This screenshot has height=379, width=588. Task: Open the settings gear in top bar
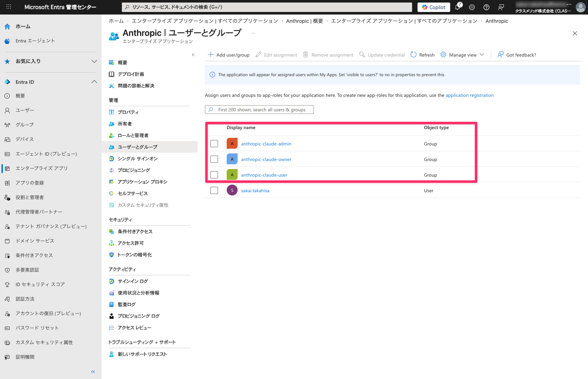click(472, 7)
